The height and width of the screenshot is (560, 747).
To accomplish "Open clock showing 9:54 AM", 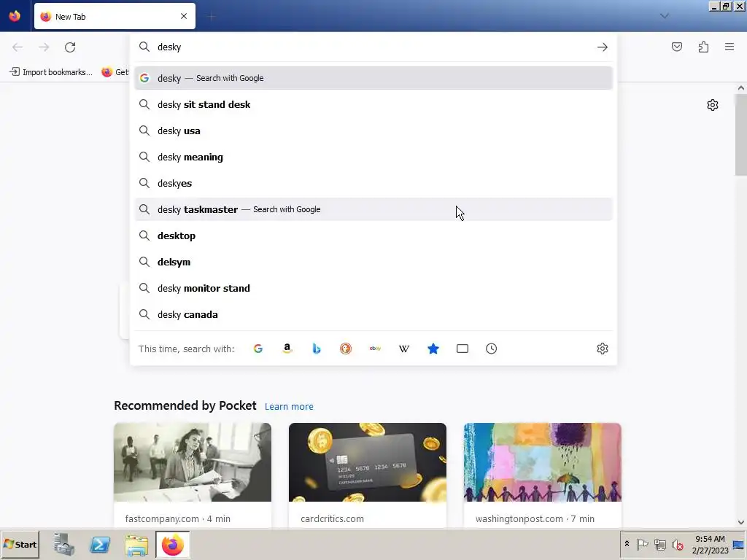I will point(710,544).
